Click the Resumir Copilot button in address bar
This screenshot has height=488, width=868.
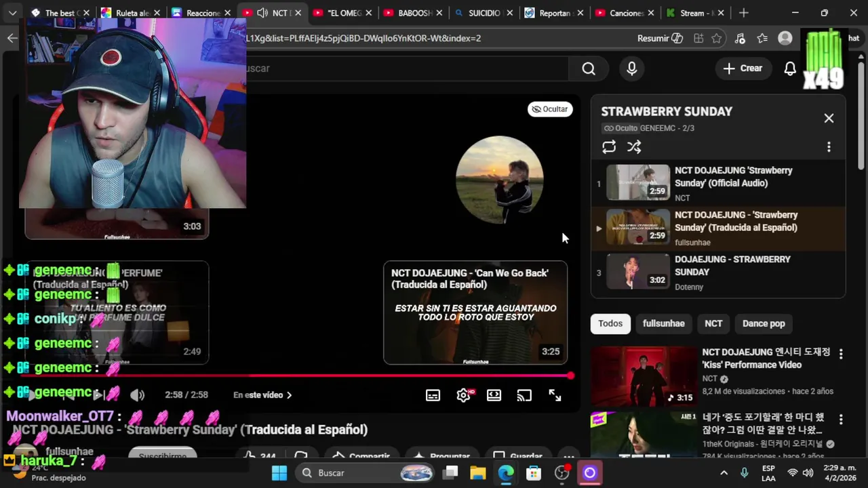coord(660,39)
